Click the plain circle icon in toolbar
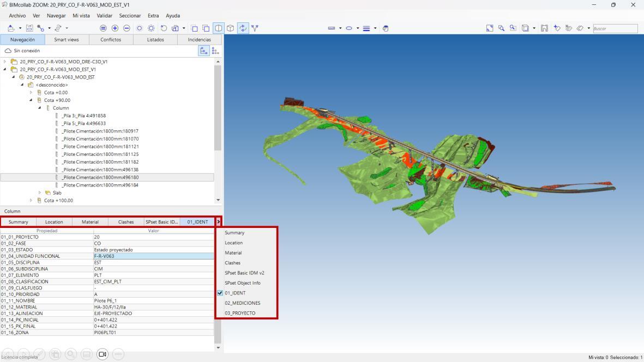Image resolution: width=644 pixels, height=362 pixels. pyautogui.click(x=139, y=28)
